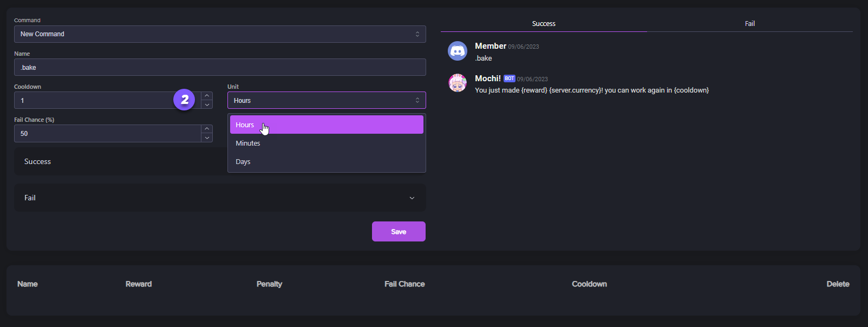Select Minutes from the Unit list
Screen dimensions: 868x327
tap(326, 143)
